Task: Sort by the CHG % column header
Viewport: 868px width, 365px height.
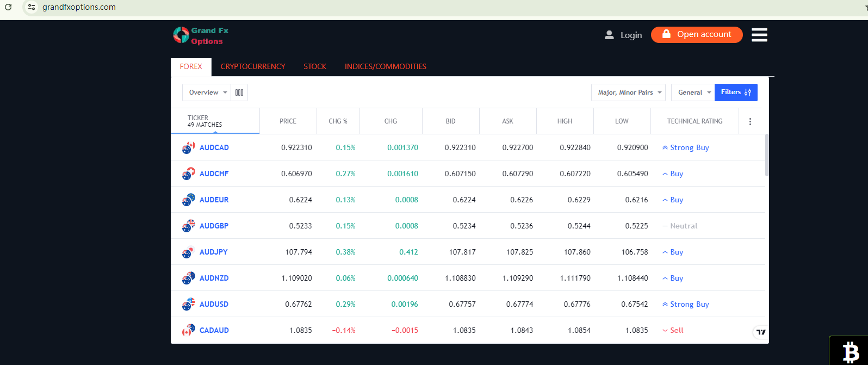Action: pos(338,121)
